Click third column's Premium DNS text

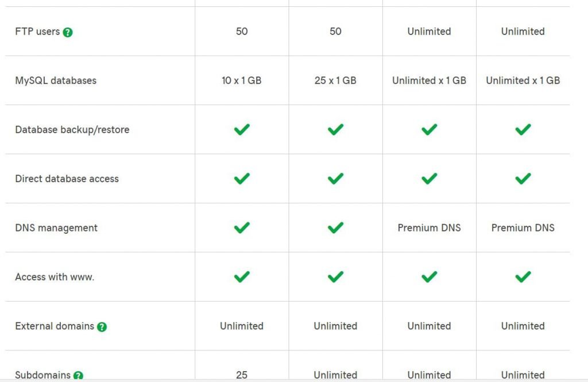pos(430,228)
